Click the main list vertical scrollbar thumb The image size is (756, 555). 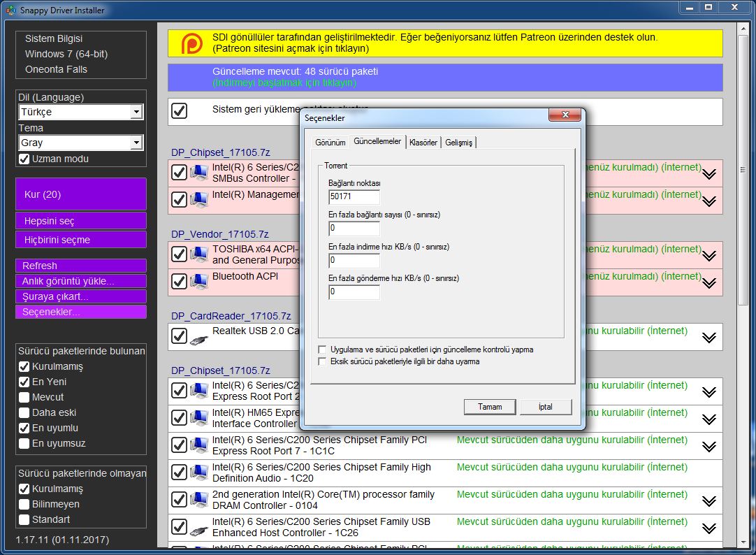743,170
